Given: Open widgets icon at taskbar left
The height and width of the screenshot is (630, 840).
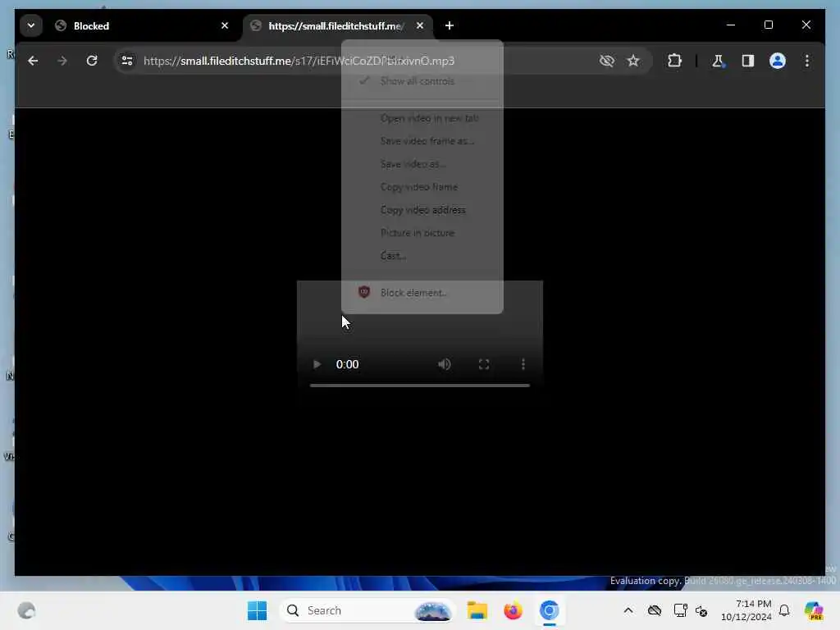Looking at the screenshot, I should point(26,610).
